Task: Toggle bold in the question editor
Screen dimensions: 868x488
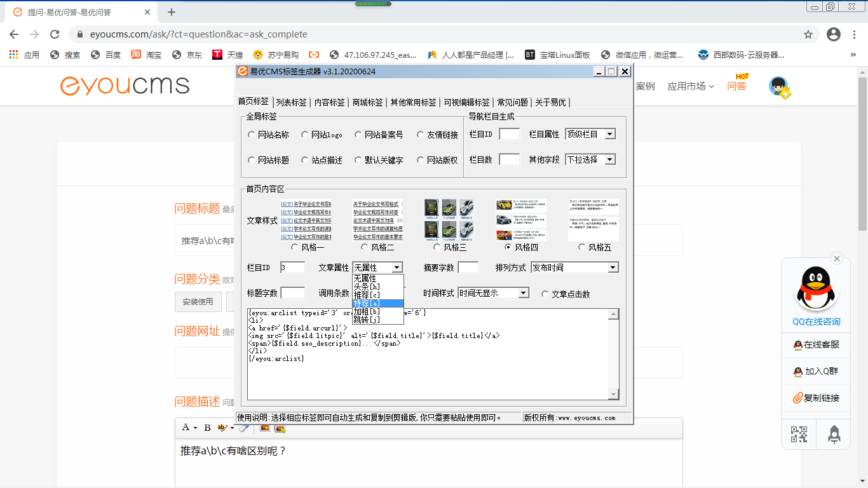Action: point(207,428)
